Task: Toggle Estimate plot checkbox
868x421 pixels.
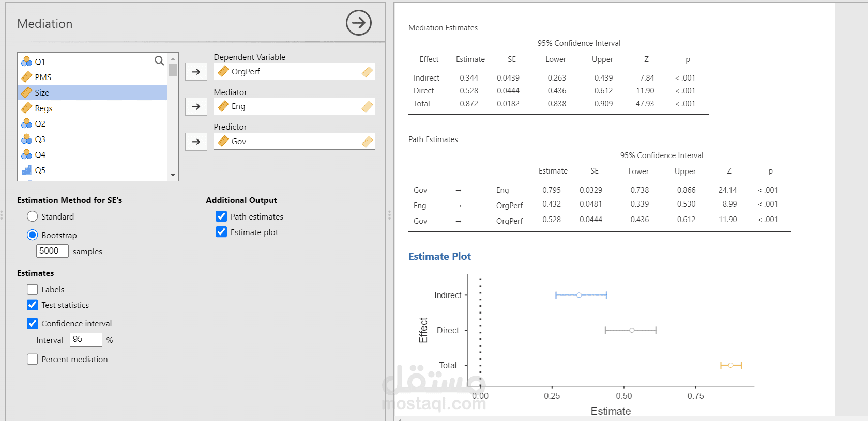Action: (221, 232)
